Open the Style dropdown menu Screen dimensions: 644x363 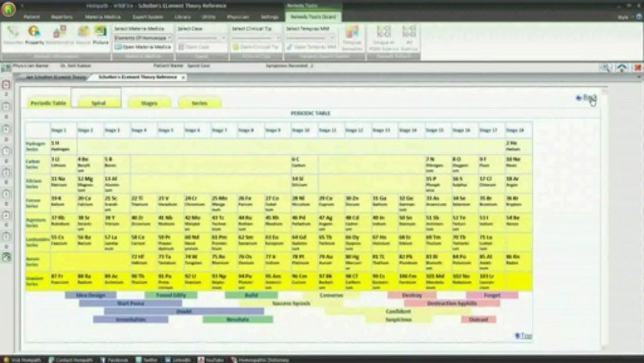[625, 17]
